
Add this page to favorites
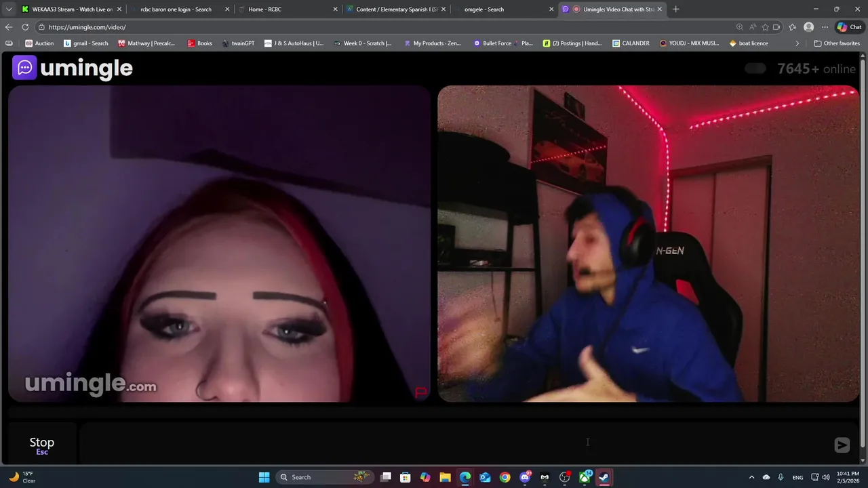[x=766, y=27]
